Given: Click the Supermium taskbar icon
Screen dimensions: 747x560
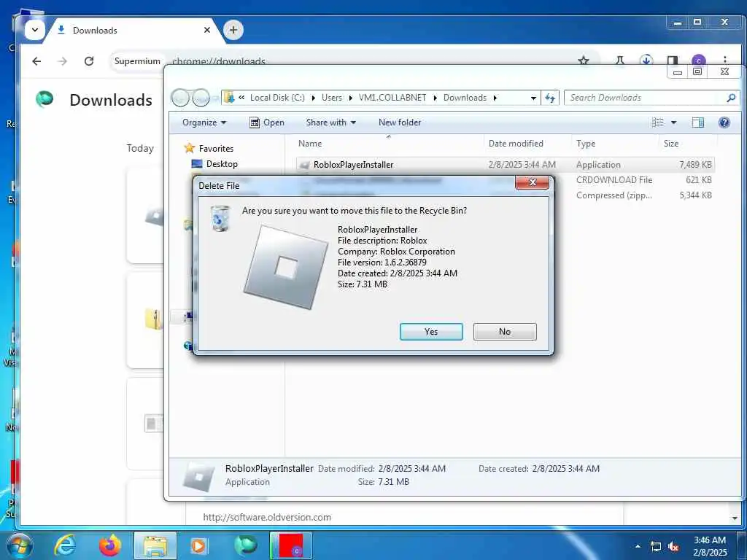Looking at the screenshot, I should [x=245, y=545].
